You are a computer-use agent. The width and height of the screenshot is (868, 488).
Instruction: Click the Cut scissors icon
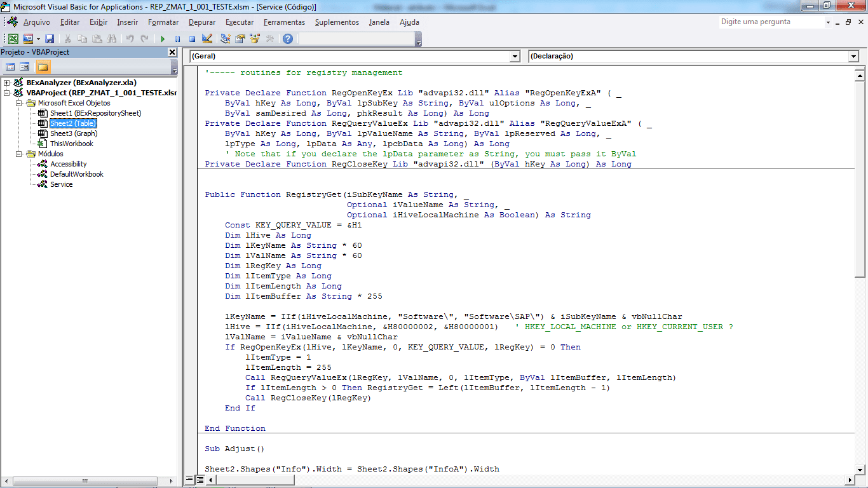[x=68, y=39]
